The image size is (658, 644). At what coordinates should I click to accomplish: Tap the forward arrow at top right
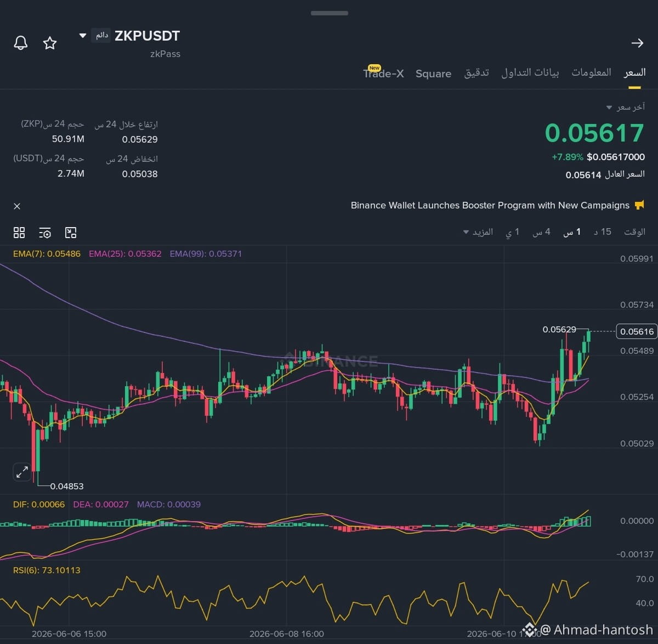637,43
